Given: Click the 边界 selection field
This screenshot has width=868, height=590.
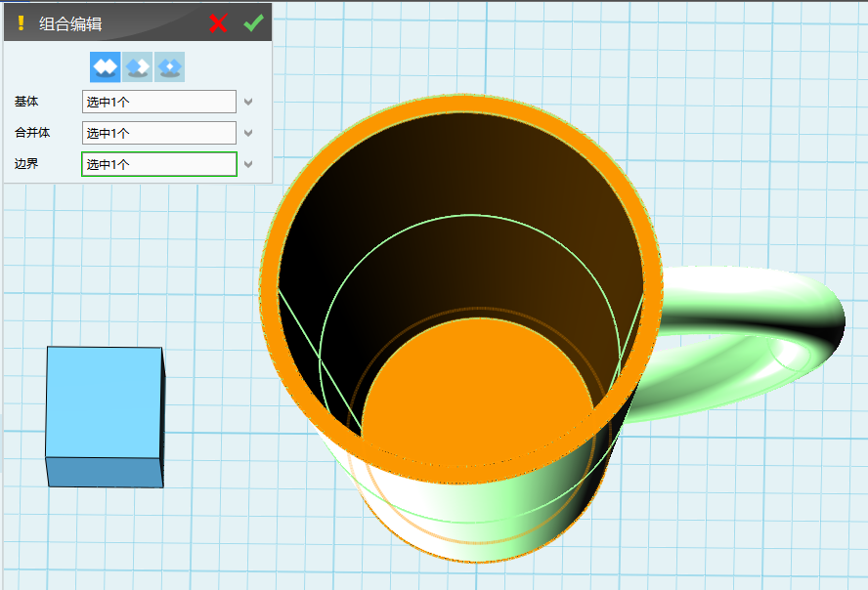Looking at the screenshot, I should pos(159,164).
